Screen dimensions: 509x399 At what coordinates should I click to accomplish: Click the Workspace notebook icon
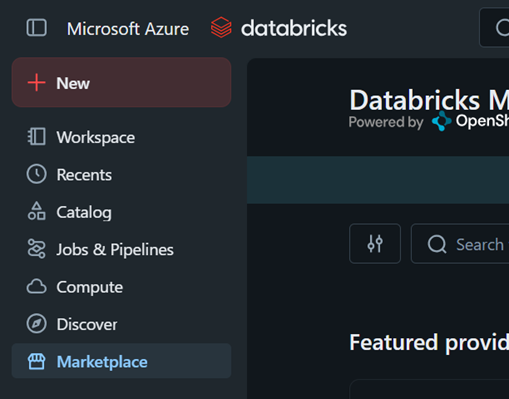click(36, 137)
